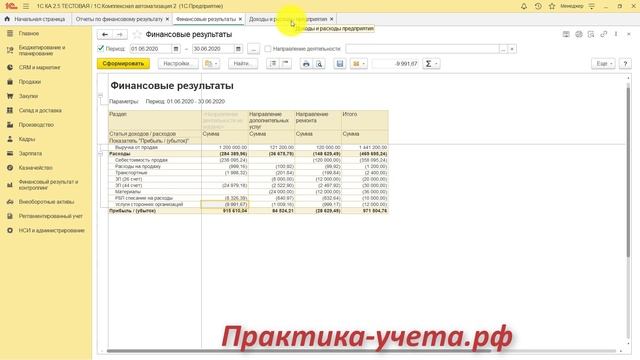
Task: Click the period start date field
Action: 151,49
